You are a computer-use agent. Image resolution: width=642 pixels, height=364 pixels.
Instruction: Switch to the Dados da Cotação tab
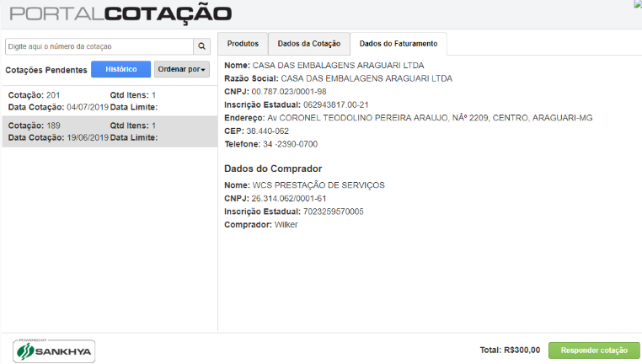(x=309, y=44)
